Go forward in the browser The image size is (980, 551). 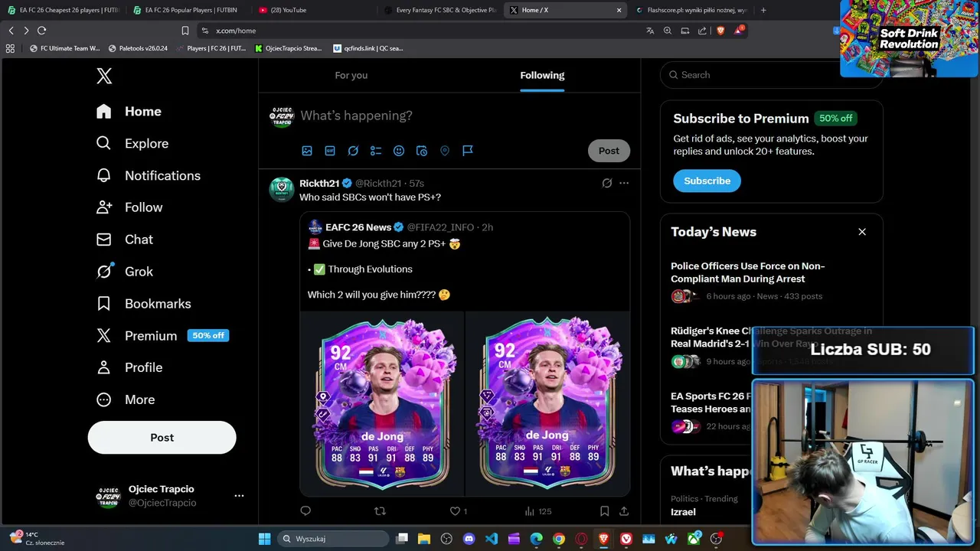coord(26,31)
